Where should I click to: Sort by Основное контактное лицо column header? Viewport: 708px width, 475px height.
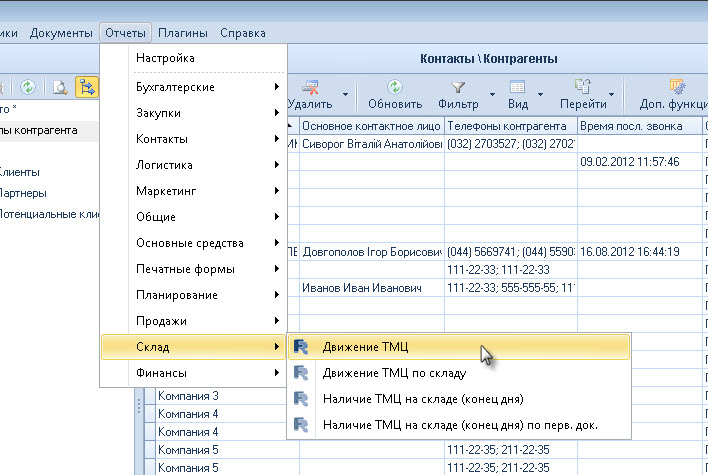(x=371, y=126)
